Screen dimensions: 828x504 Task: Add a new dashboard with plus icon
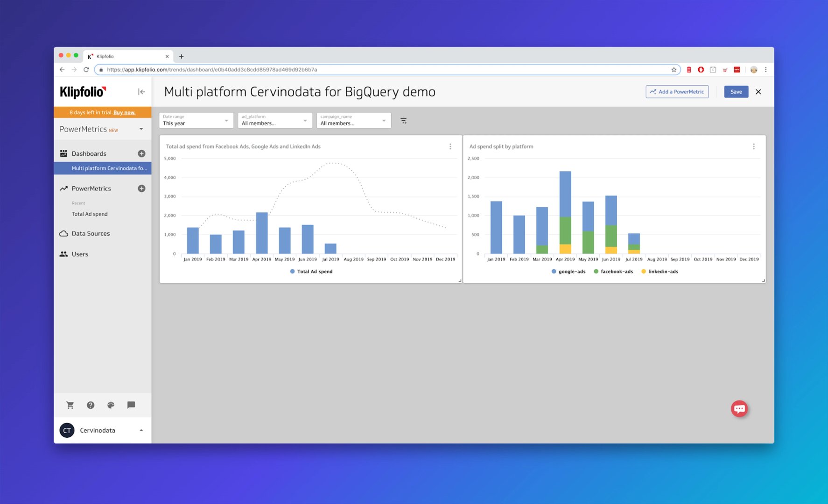point(141,154)
